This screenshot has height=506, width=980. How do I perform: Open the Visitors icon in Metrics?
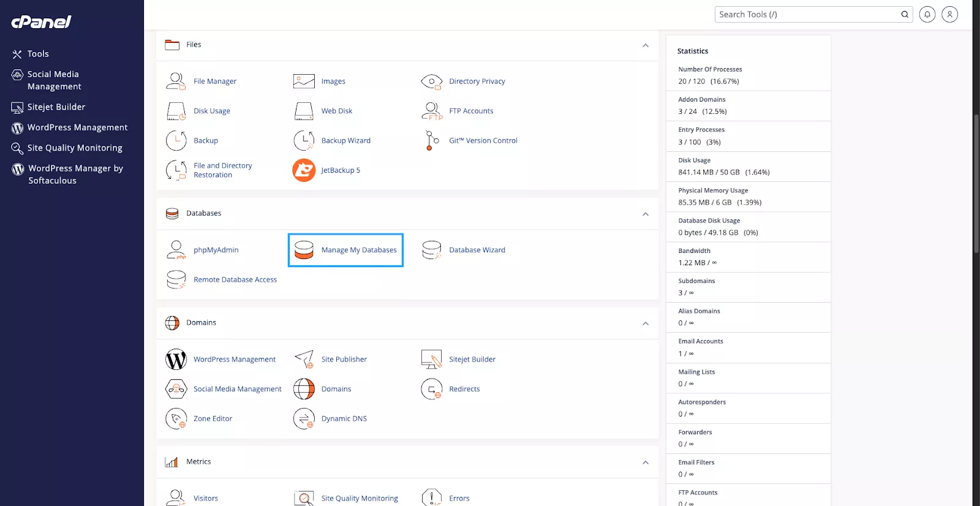(x=176, y=497)
